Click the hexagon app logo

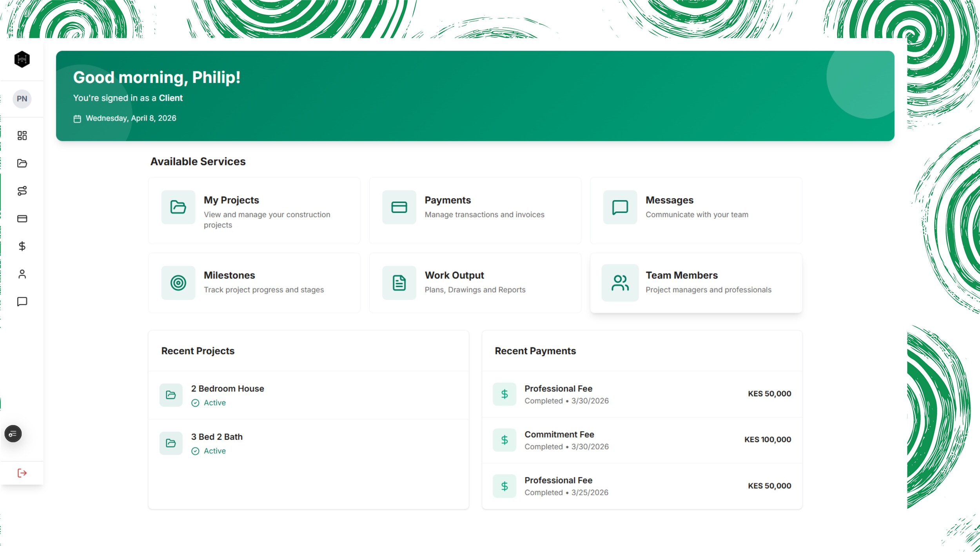22,59
